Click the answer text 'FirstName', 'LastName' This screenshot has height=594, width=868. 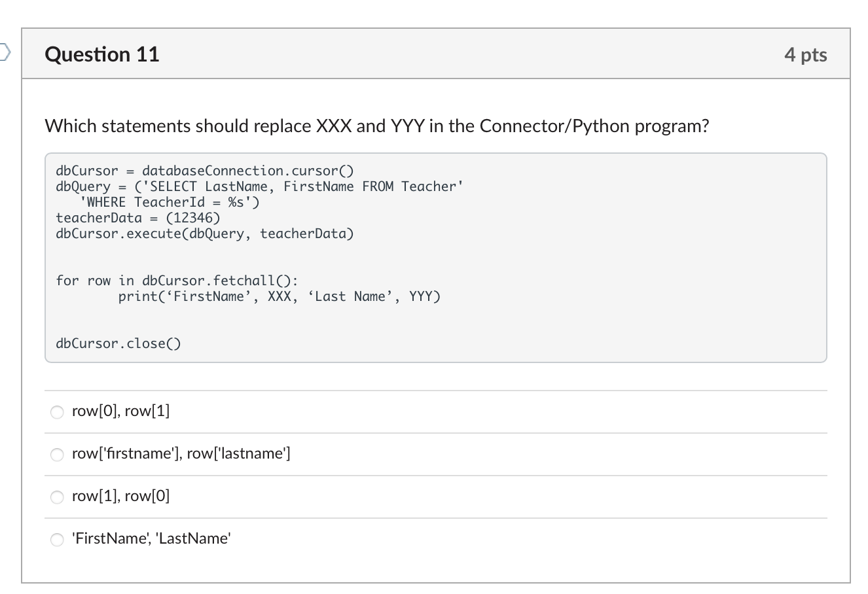[x=151, y=538]
